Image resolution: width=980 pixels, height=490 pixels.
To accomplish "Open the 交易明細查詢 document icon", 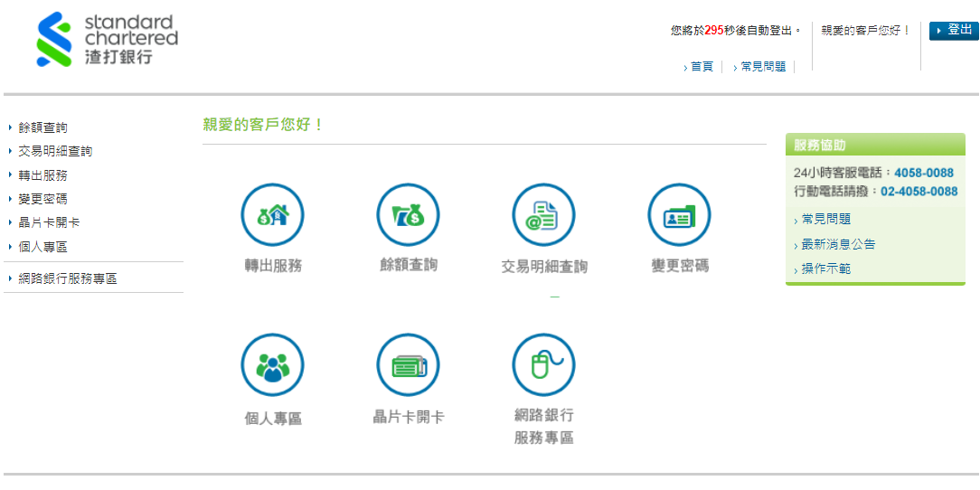I will tap(543, 215).
